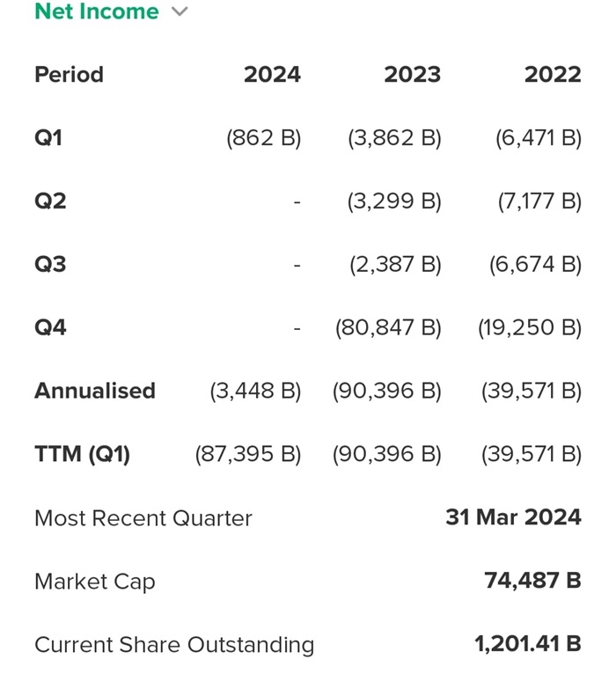Select the TTM (Q1) row label

click(x=82, y=454)
